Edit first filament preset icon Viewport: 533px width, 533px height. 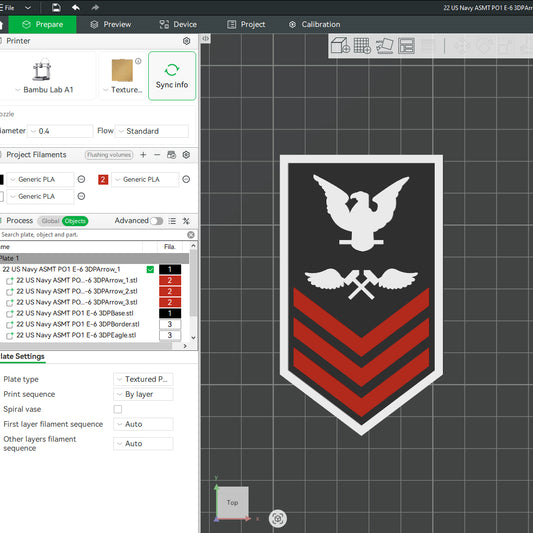(x=81, y=179)
